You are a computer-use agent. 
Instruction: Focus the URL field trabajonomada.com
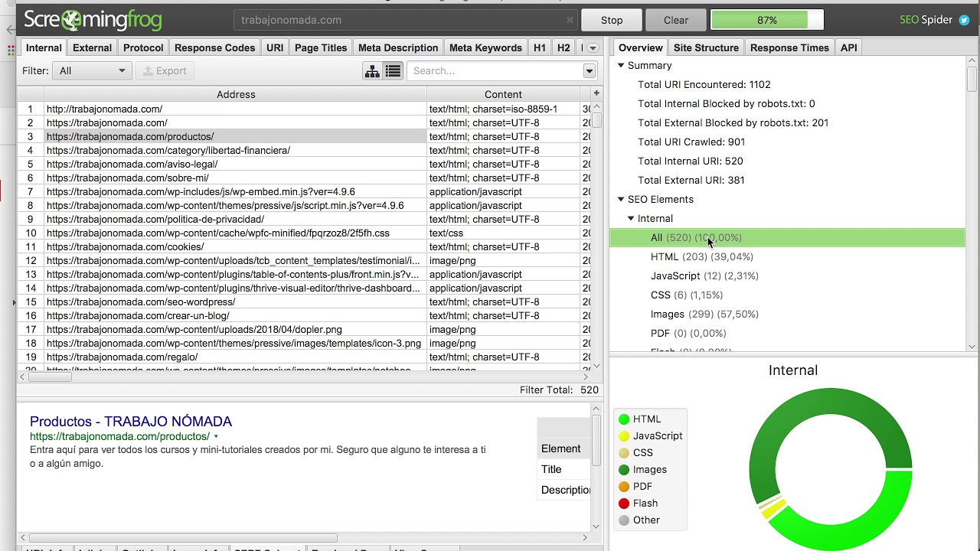(406, 20)
